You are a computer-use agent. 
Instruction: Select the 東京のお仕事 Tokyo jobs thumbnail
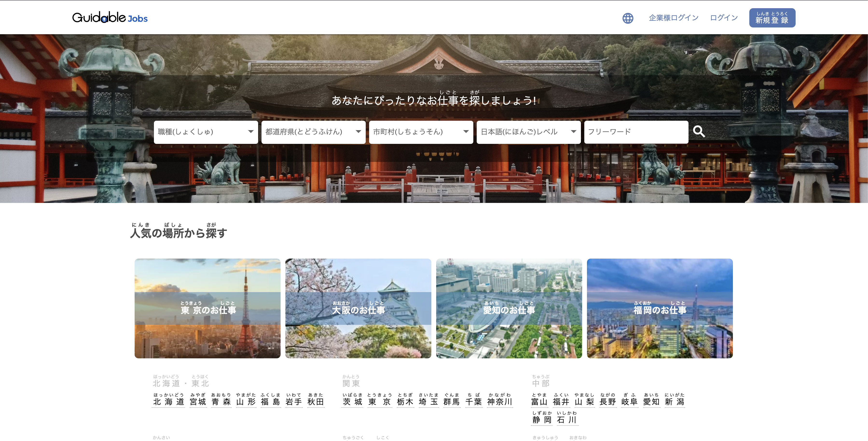click(x=207, y=308)
